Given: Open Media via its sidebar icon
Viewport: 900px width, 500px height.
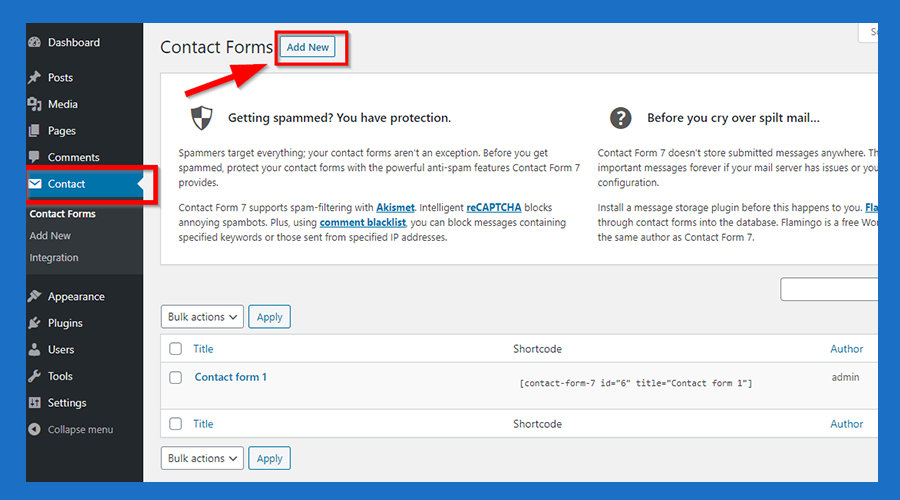Looking at the screenshot, I should pos(35,104).
